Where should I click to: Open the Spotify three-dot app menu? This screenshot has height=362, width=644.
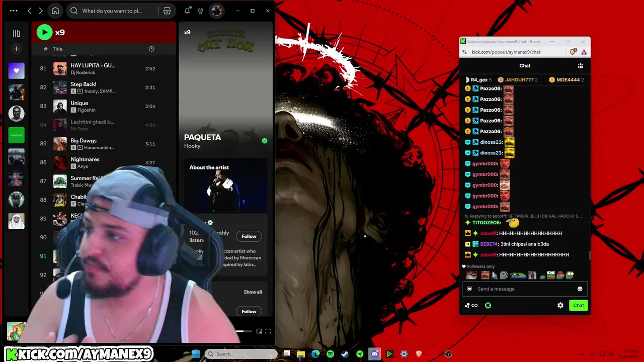point(14,11)
